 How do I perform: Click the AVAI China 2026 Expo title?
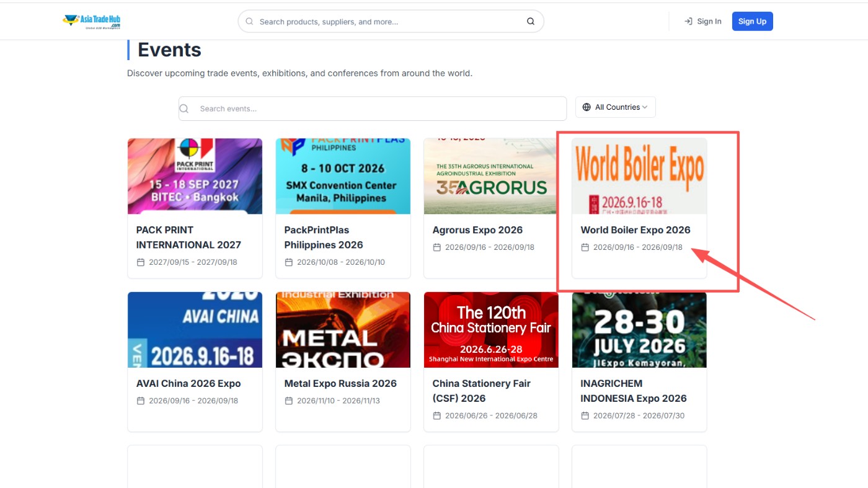[188, 384]
